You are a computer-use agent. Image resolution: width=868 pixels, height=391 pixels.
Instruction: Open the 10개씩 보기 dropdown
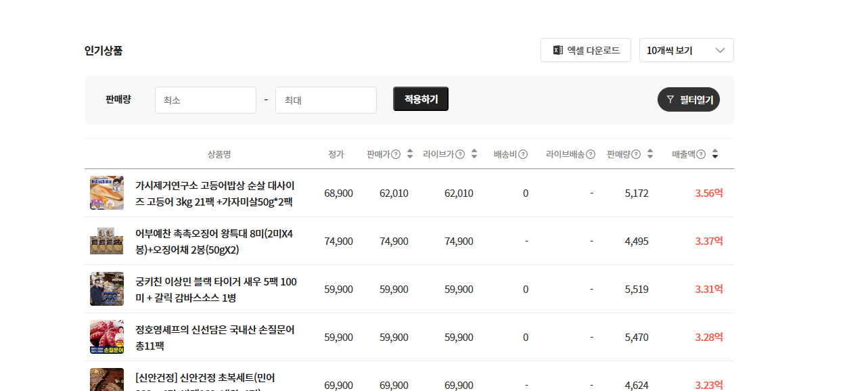tap(686, 50)
